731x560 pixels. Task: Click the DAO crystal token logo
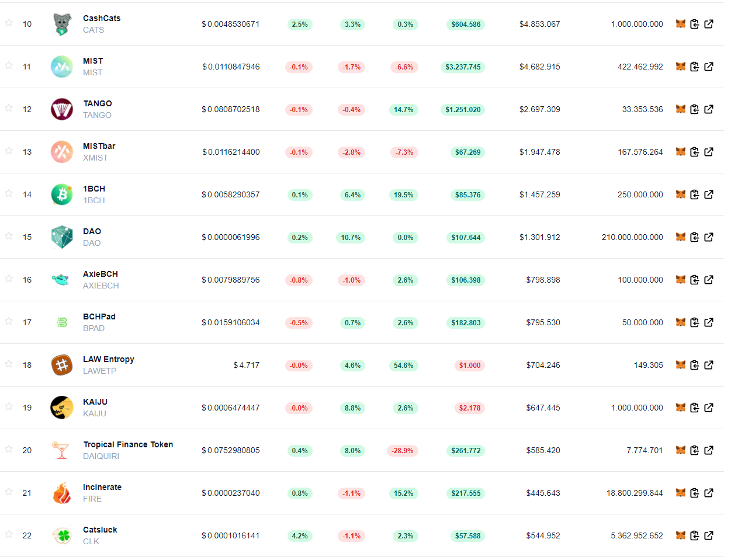[x=62, y=237]
